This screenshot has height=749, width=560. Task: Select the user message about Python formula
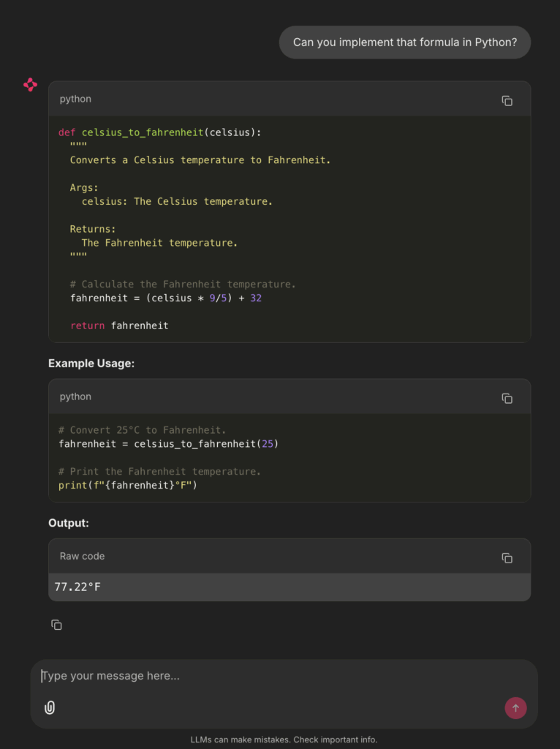(x=404, y=42)
